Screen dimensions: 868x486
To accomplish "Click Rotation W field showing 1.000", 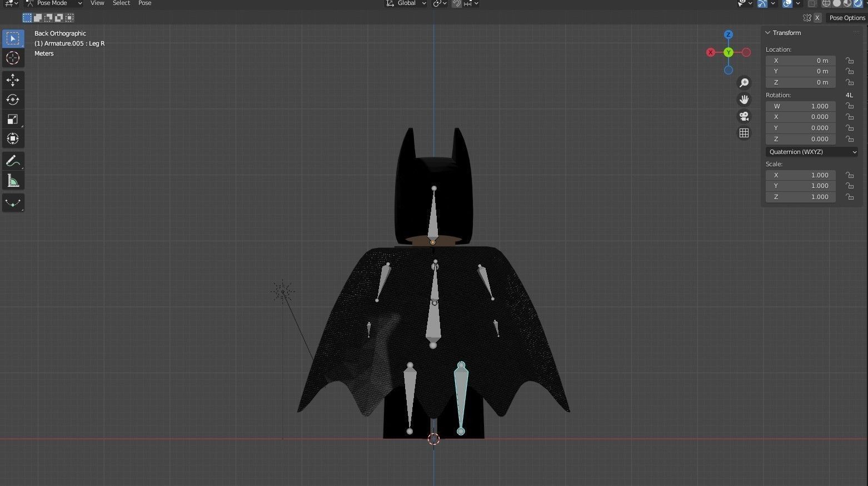I will pyautogui.click(x=801, y=106).
